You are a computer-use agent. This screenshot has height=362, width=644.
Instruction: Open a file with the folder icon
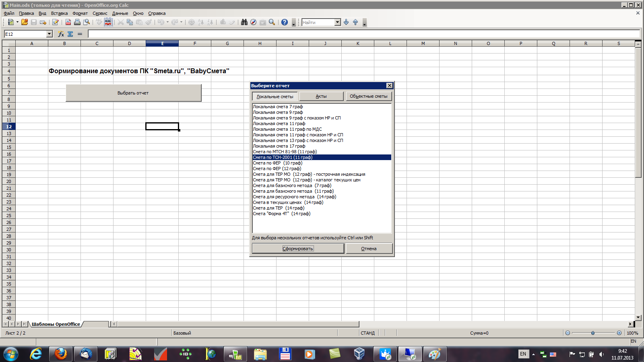[25, 22]
